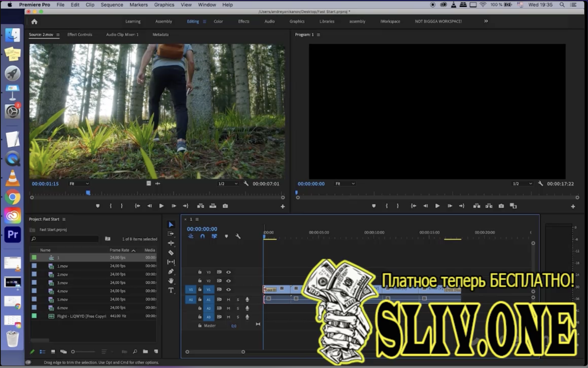
Task: Export frame from Source monitor
Action: (225, 206)
